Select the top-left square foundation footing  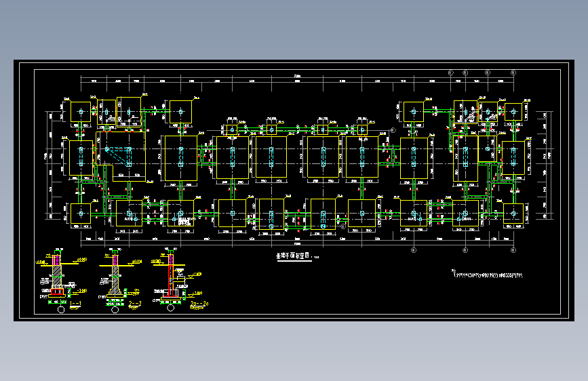point(81,112)
